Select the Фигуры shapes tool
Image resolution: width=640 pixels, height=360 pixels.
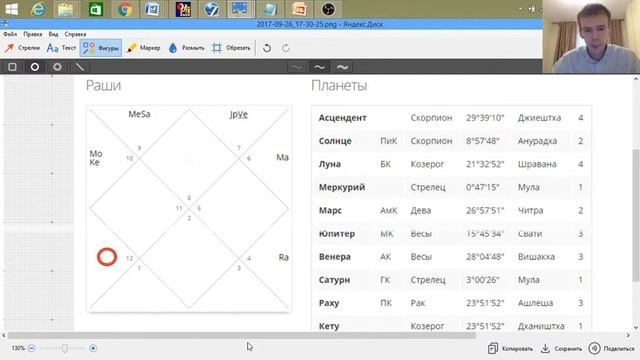tap(101, 48)
